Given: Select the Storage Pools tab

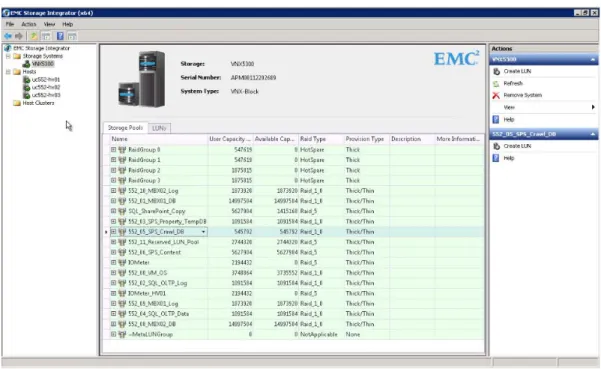Looking at the screenshot, I should click(x=125, y=128).
